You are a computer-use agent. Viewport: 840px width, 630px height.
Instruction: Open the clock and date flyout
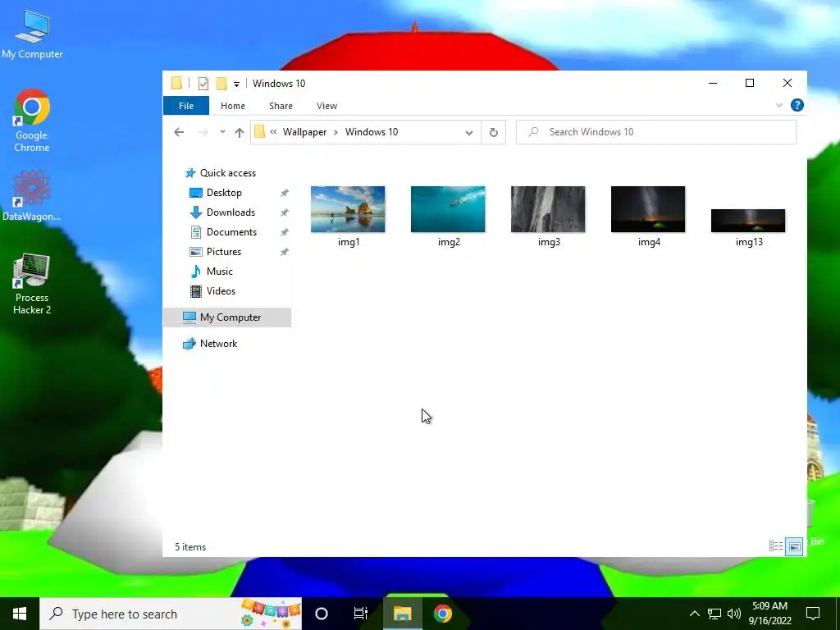(x=769, y=614)
